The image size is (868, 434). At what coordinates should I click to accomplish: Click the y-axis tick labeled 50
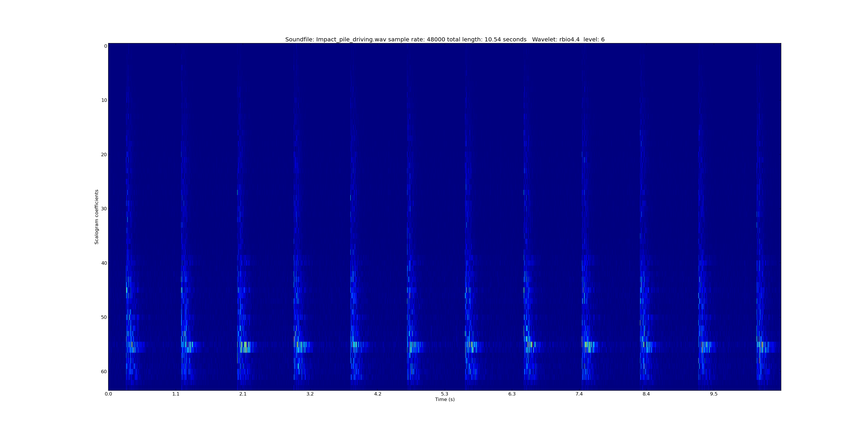coord(104,317)
